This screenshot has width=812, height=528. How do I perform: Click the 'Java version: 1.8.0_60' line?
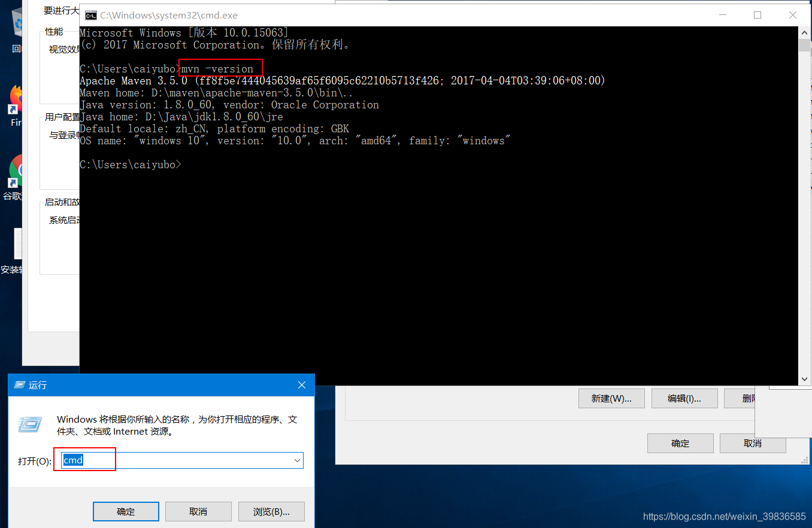pos(229,105)
